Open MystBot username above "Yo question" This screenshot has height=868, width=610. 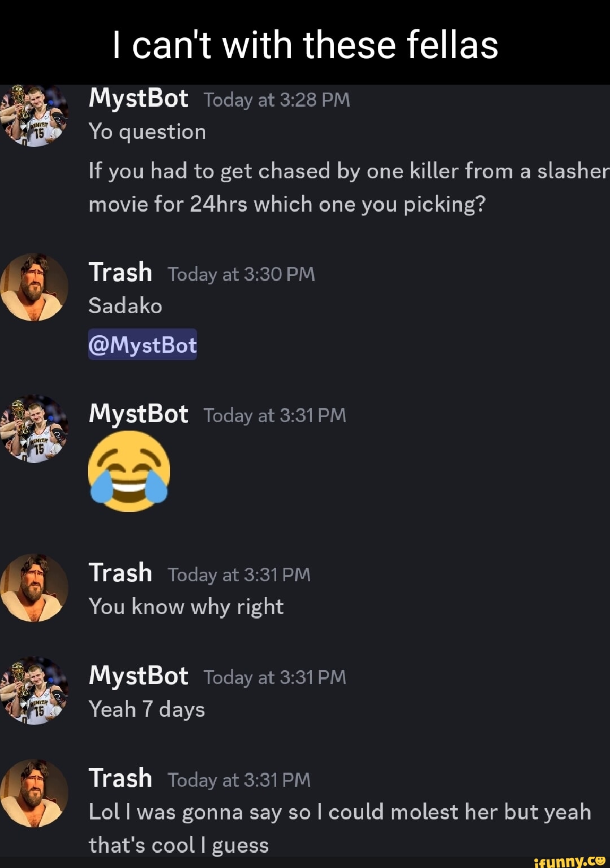point(138,99)
